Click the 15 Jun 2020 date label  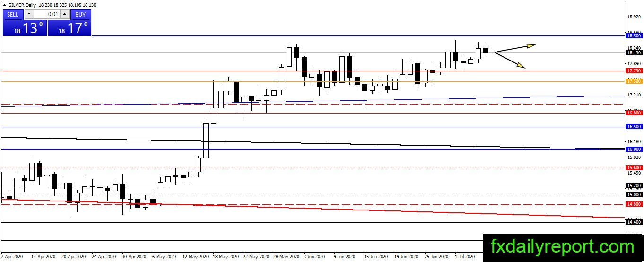pyautogui.click(x=377, y=257)
